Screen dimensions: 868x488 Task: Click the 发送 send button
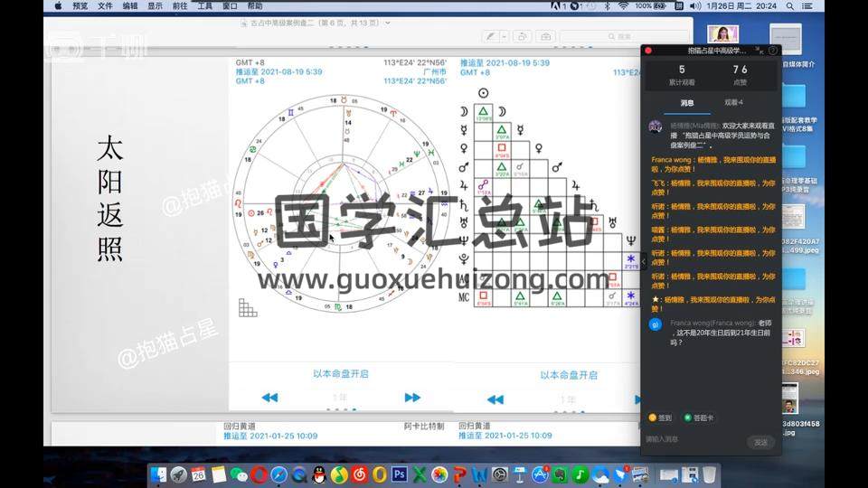761,442
